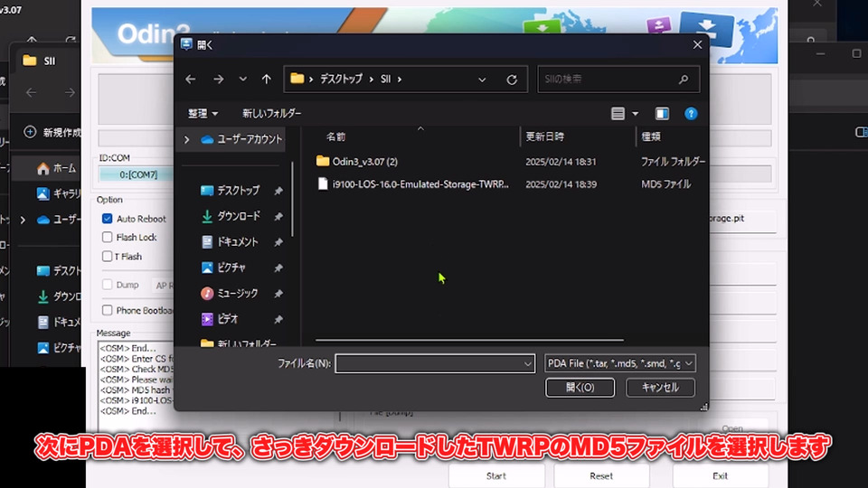Open ホーム in the background Explorer window

click(56, 168)
